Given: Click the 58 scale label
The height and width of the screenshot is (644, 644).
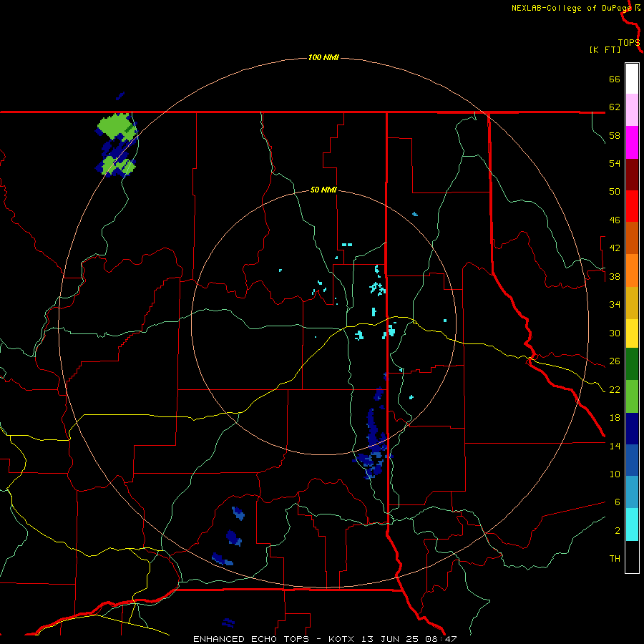Looking at the screenshot, I should pos(615,135).
